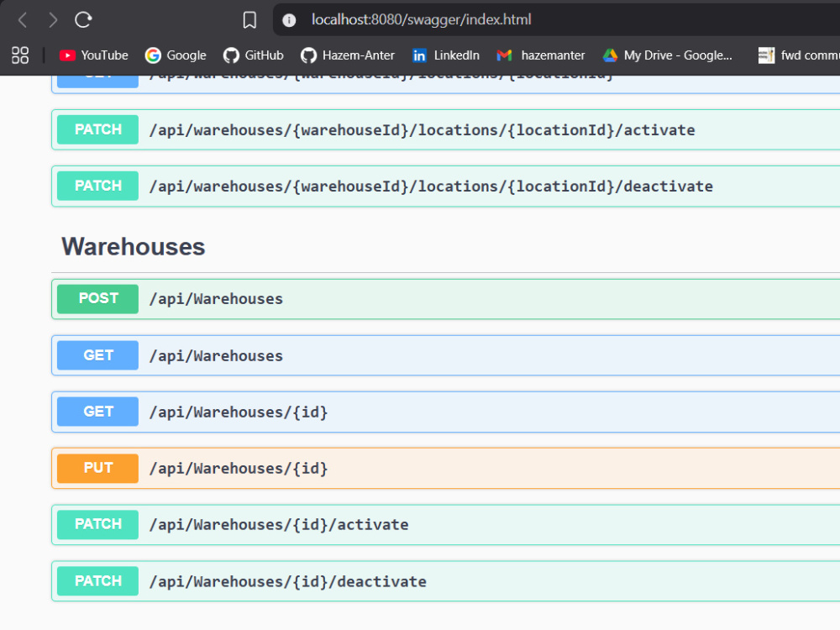
Task: Expand POST /api/Warehouses endpoint
Action: (x=446, y=299)
